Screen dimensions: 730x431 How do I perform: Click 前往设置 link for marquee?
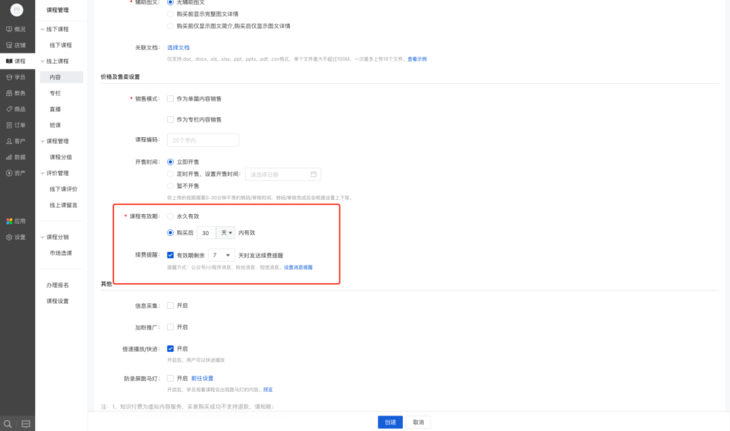tap(202, 378)
